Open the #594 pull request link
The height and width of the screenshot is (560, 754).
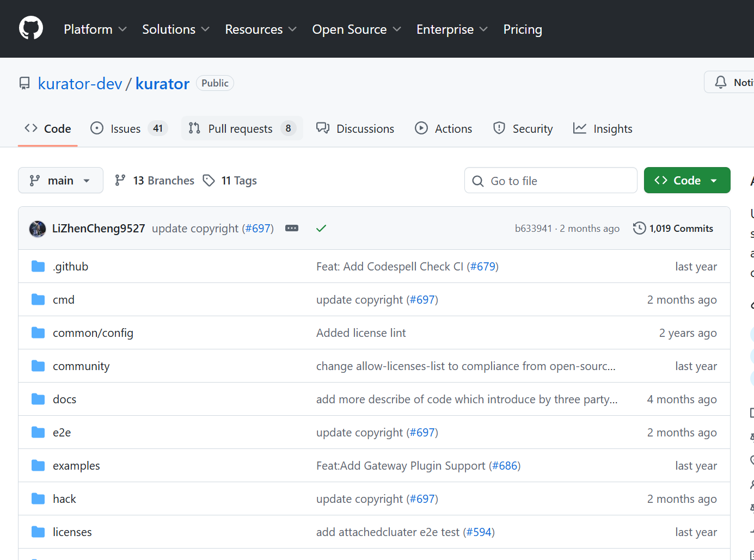pos(479,532)
